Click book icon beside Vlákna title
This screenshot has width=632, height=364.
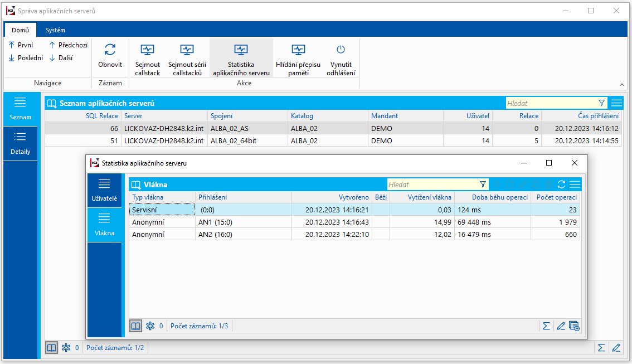click(136, 185)
